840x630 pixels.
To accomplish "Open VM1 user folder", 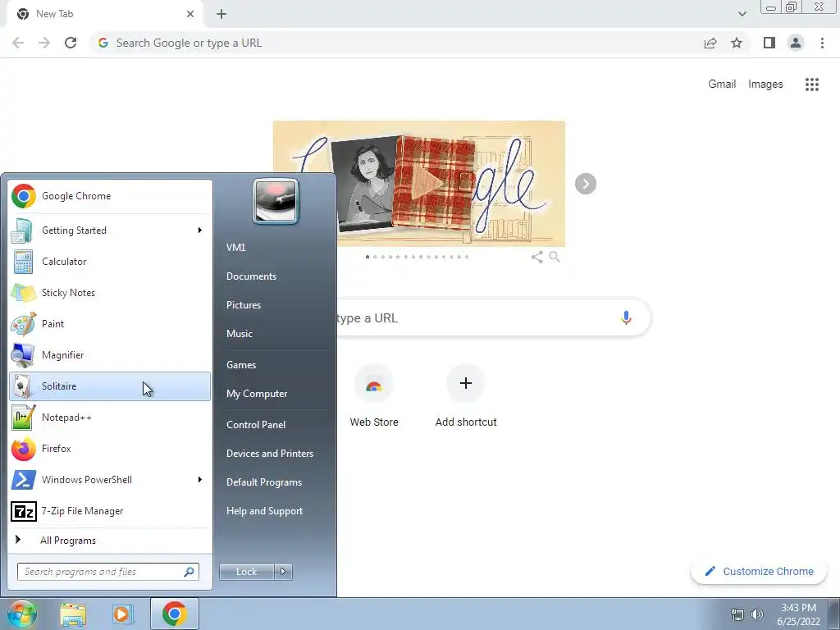I will pyautogui.click(x=235, y=248).
